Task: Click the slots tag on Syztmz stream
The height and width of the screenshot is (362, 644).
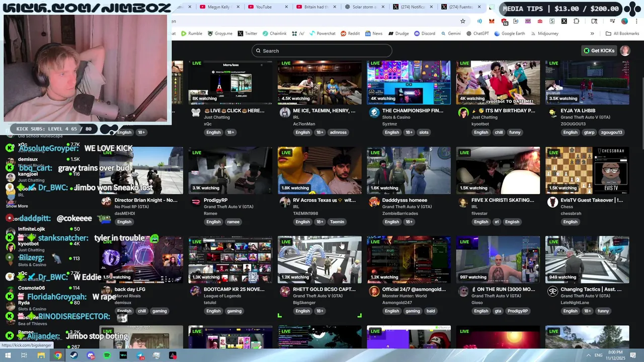Action: (x=424, y=132)
